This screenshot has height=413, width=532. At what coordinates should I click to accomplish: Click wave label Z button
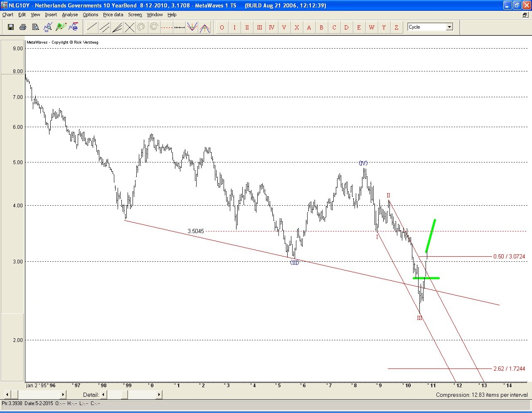[397, 27]
